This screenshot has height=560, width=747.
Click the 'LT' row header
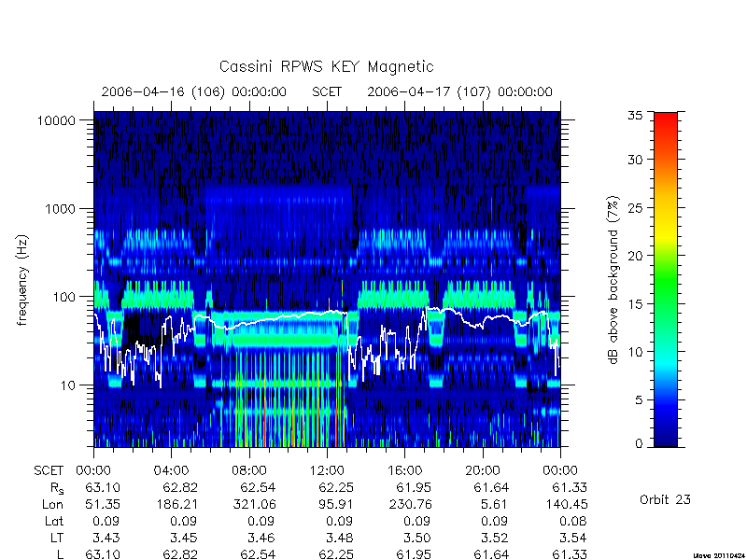(x=57, y=539)
